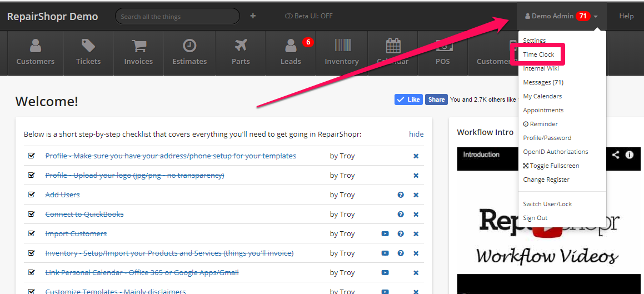Dismiss the Connect to QuickBooks item
The image size is (644, 294).
coord(416,215)
